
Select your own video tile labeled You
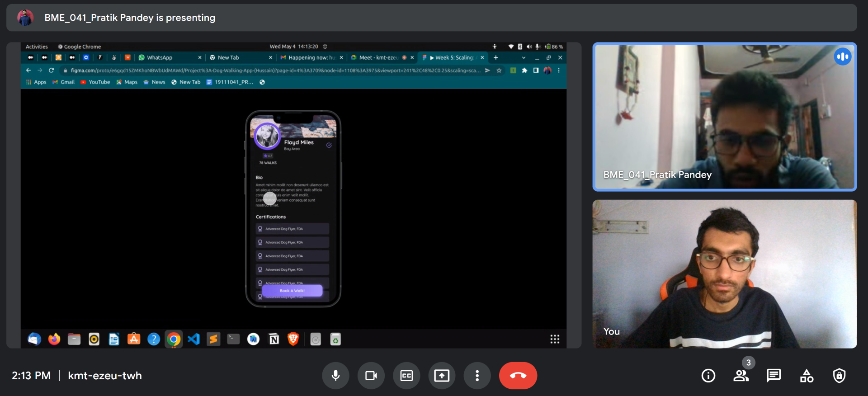(x=725, y=274)
